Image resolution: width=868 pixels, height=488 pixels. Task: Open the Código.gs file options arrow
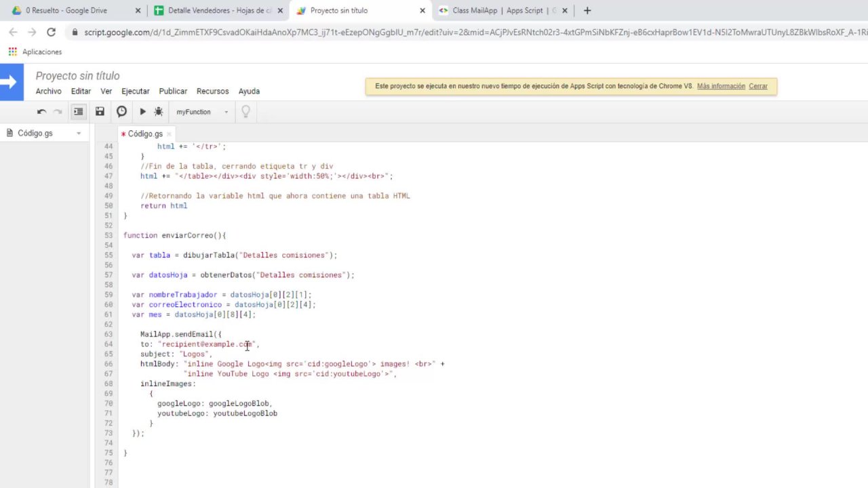click(x=79, y=134)
